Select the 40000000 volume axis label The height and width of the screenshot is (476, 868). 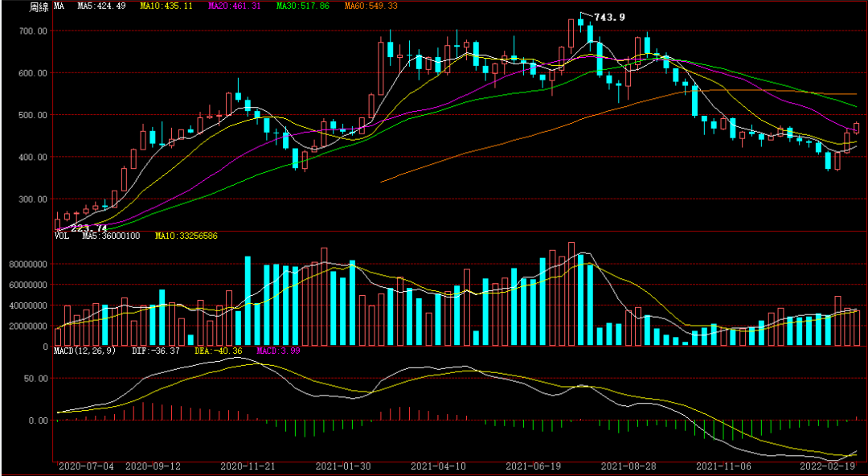pyautogui.click(x=30, y=306)
